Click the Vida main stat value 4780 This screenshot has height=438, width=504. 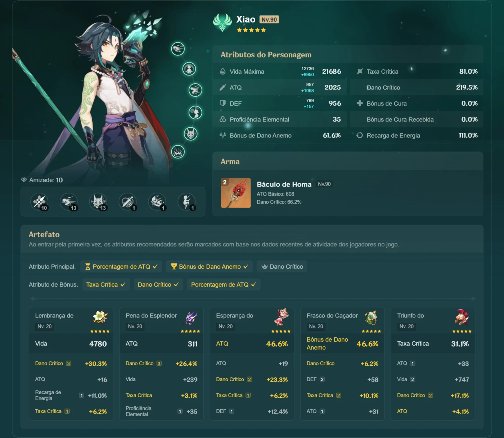pos(98,344)
